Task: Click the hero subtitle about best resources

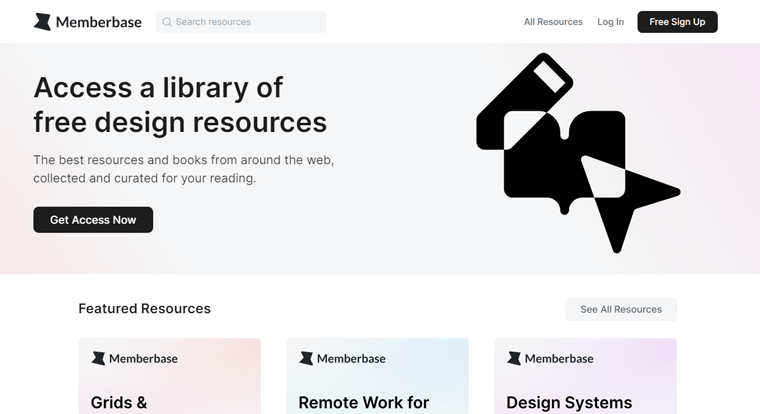Action: [183, 169]
